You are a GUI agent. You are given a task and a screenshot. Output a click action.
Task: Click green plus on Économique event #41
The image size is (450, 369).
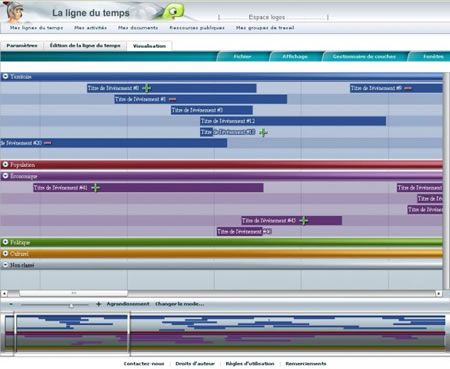95,188
